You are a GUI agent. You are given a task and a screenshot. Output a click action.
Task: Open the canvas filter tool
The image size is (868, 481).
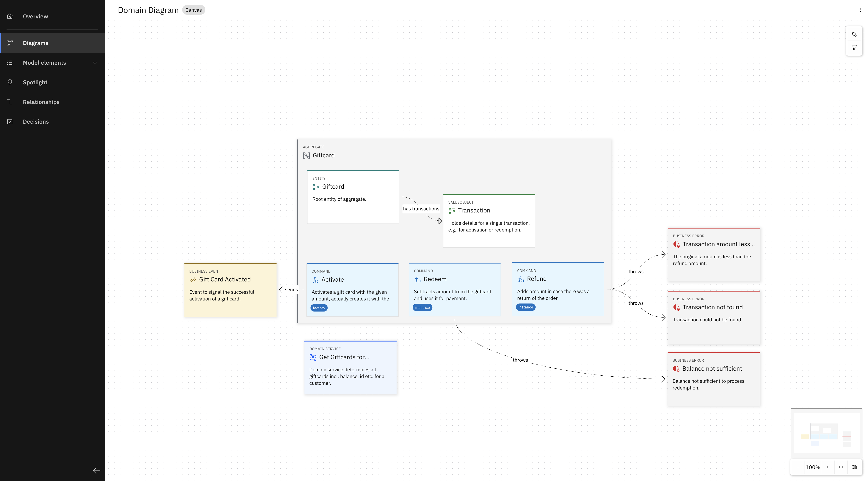tap(854, 47)
